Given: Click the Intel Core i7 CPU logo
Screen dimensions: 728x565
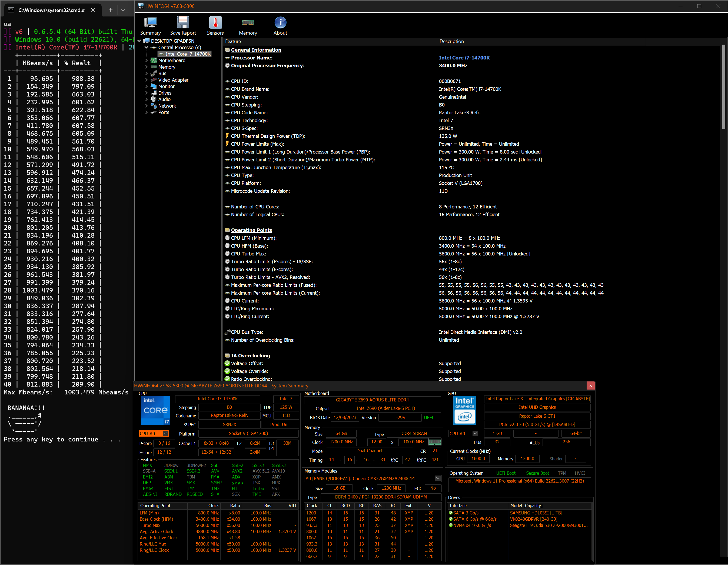Looking at the screenshot, I should [156, 410].
